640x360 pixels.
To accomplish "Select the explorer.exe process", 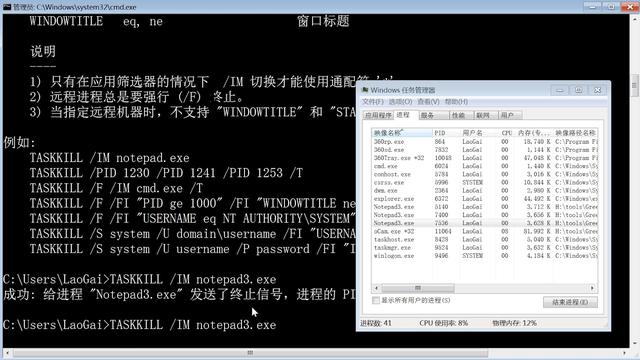I will 485,199.
